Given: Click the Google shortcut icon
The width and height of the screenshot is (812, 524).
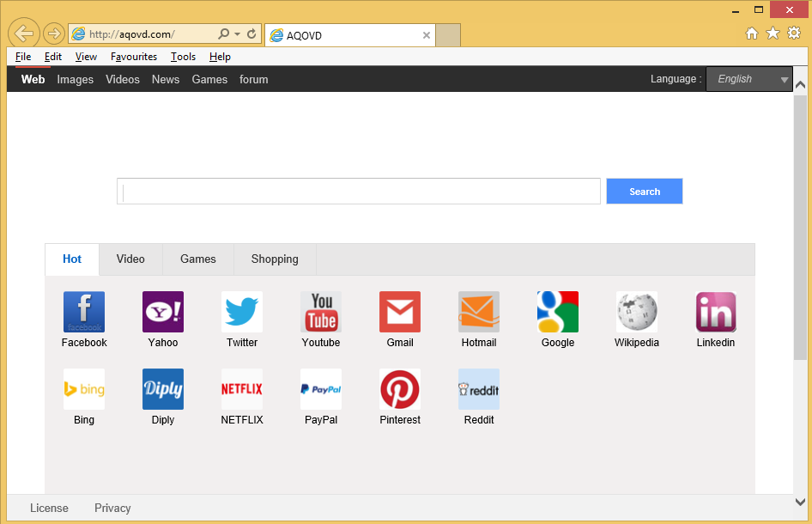Looking at the screenshot, I should point(558,312).
